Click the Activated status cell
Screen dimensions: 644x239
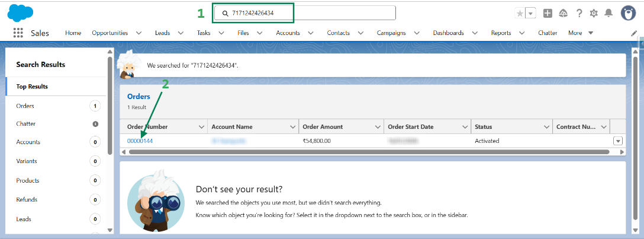pyautogui.click(x=487, y=141)
